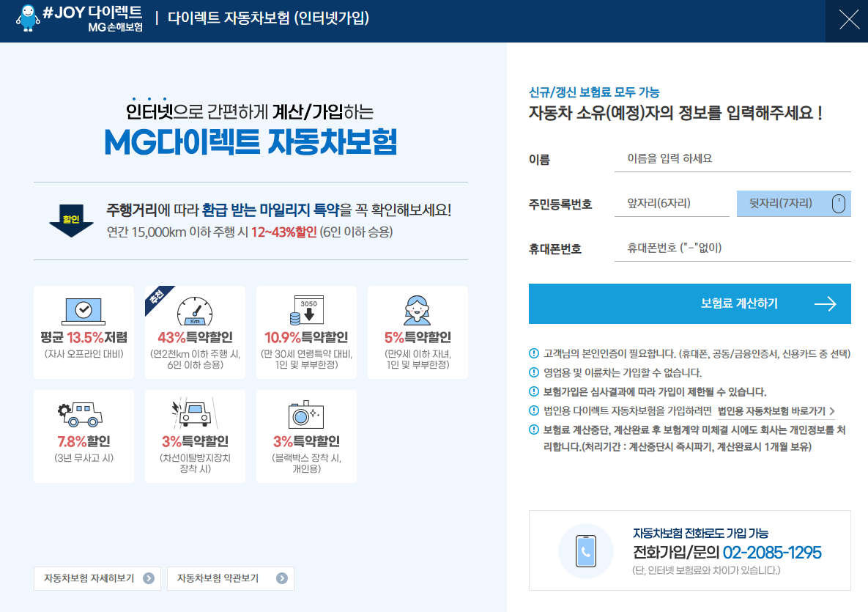Click the laptop checkmark icon for 13.5% 저렴
The height and width of the screenshot is (612, 868).
point(84,311)
